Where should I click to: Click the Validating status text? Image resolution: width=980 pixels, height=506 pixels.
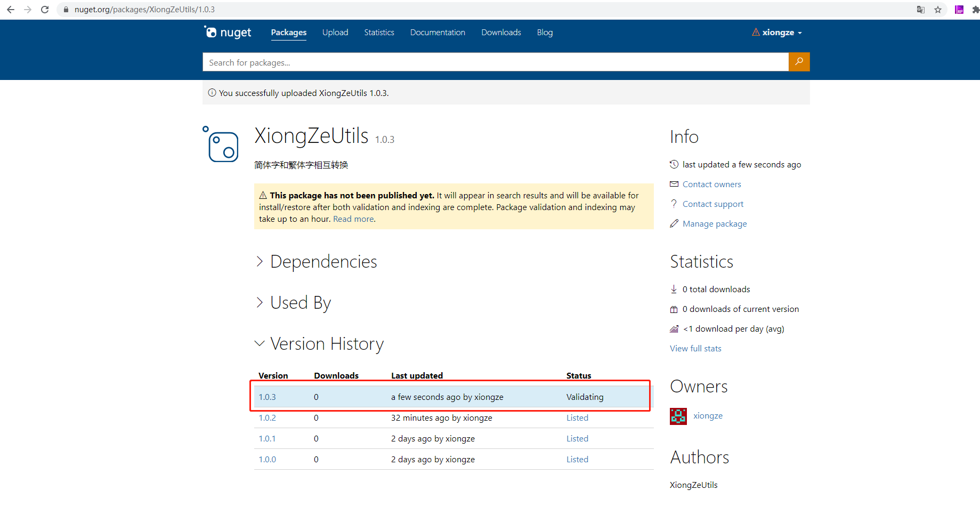click(x=585, y=397)
